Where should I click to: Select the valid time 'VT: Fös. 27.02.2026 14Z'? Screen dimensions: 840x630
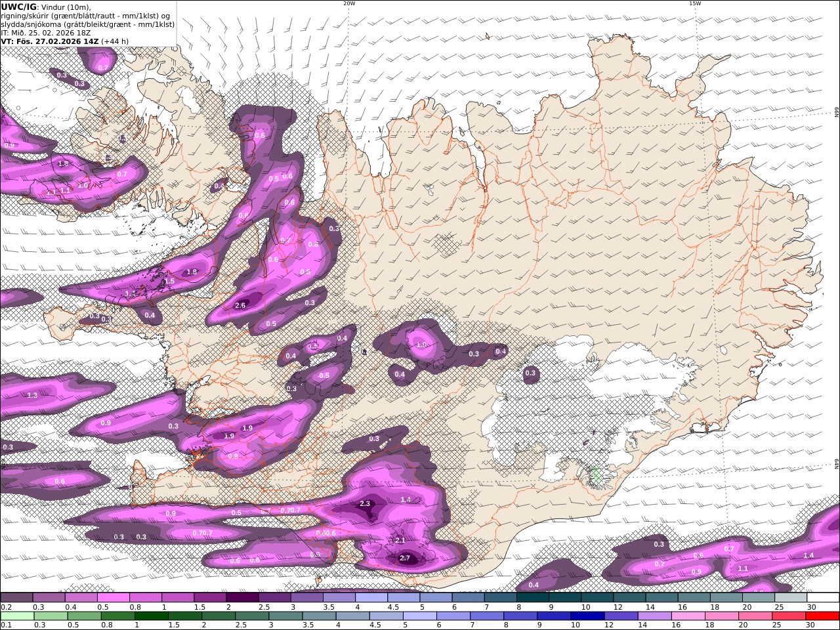point(49,41)
